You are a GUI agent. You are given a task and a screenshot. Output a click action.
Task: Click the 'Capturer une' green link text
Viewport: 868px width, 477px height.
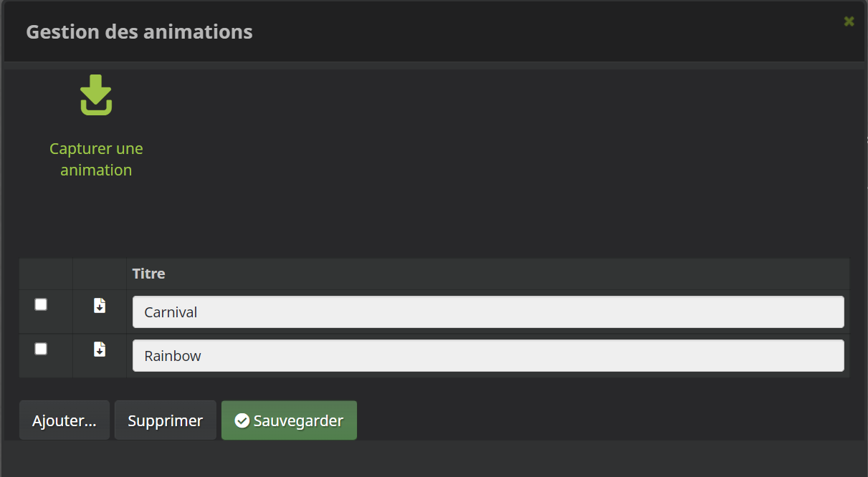click(96, 149)
